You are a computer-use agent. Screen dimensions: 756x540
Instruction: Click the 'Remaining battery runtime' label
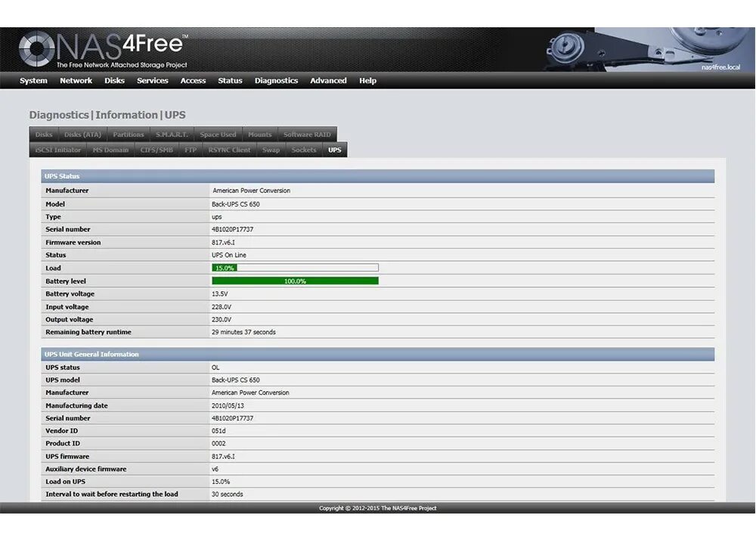click(88, 332)
